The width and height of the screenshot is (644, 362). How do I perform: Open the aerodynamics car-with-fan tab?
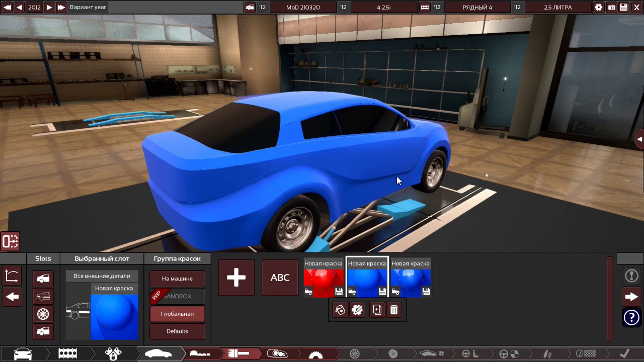tap(432, 354)
